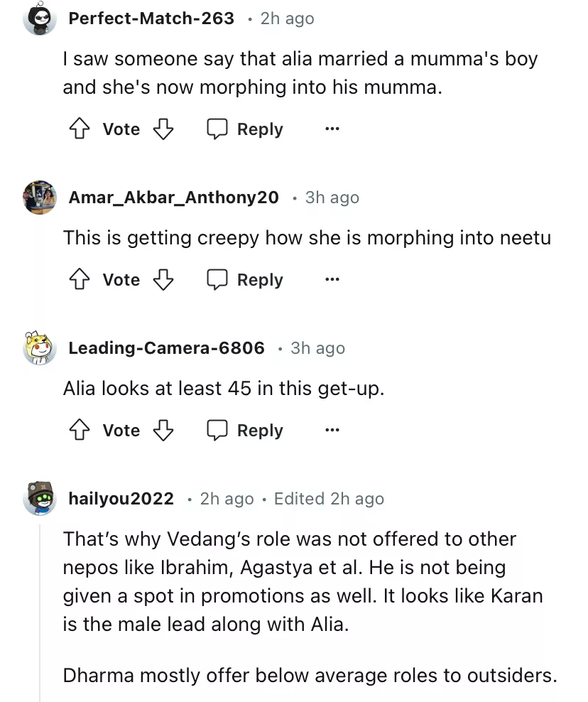The width and height of the screenshot is (588, 702).
Task: Reply to the morphing into neetu comment
Action: point(245,280)
